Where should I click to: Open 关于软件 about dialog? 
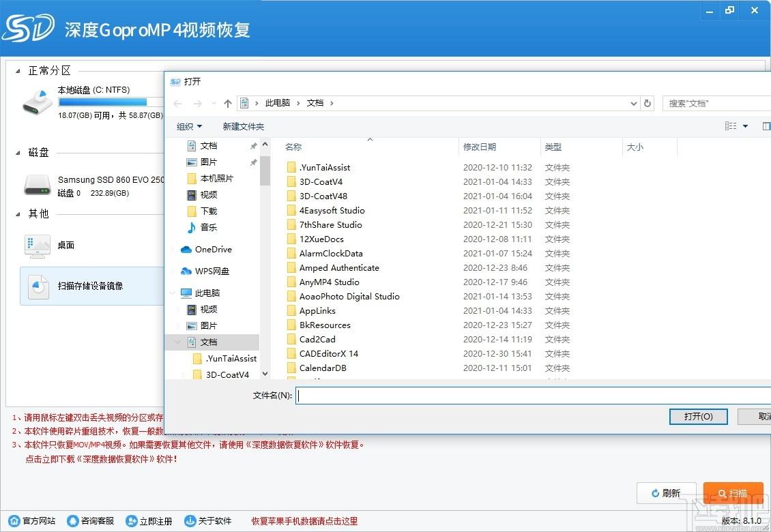pos(207,520)
